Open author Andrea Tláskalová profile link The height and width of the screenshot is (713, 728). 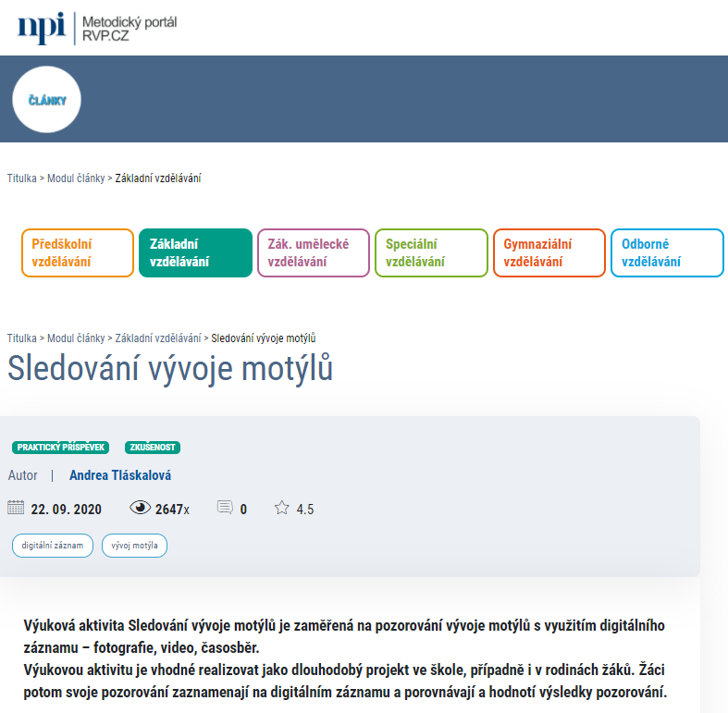pos(120,475)
